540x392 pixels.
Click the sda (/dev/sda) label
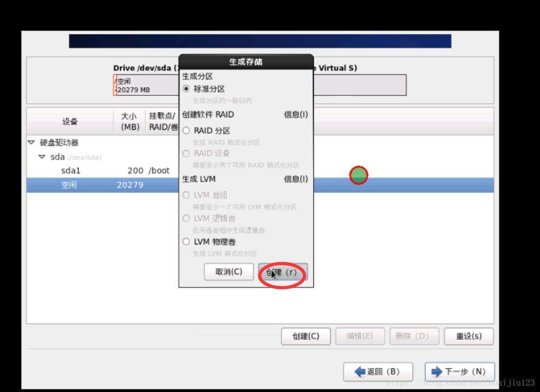(76, 157)
